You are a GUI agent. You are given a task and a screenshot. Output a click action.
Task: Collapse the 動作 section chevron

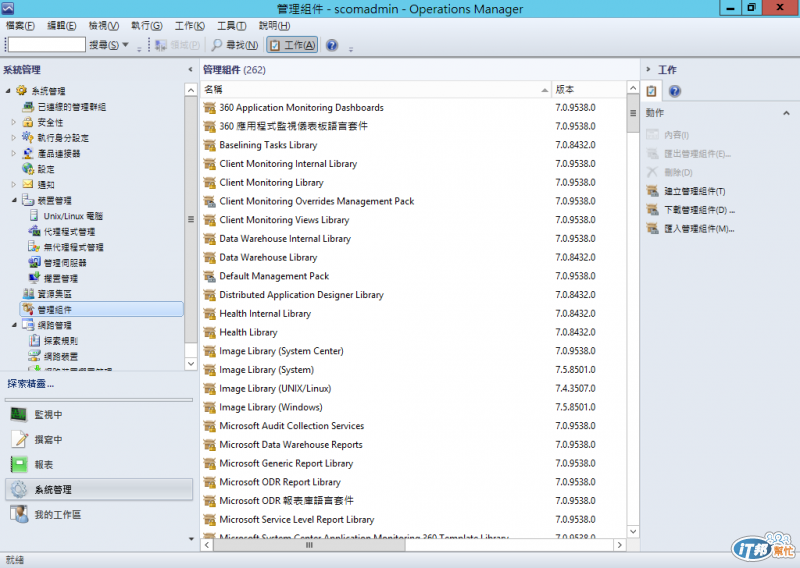coord(786,113)
